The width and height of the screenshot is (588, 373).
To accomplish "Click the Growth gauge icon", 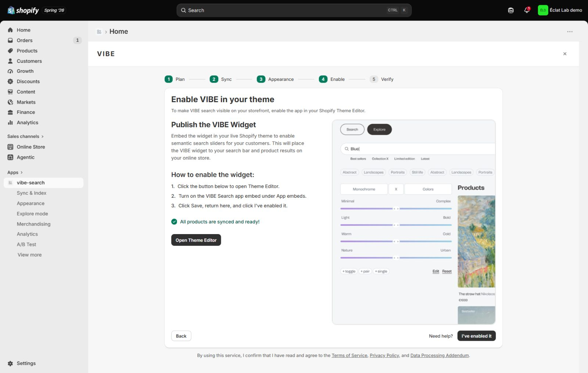I will (10, 71).
